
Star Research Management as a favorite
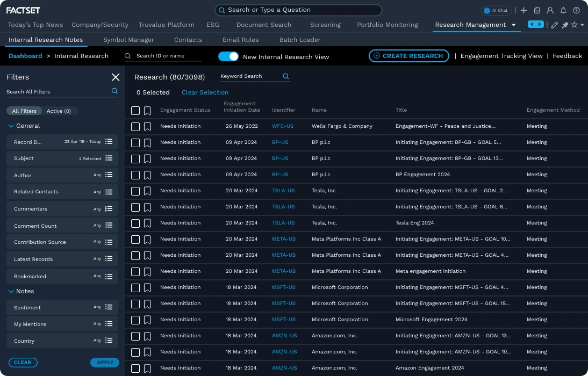pyautogui.click(x=573, y=25)
